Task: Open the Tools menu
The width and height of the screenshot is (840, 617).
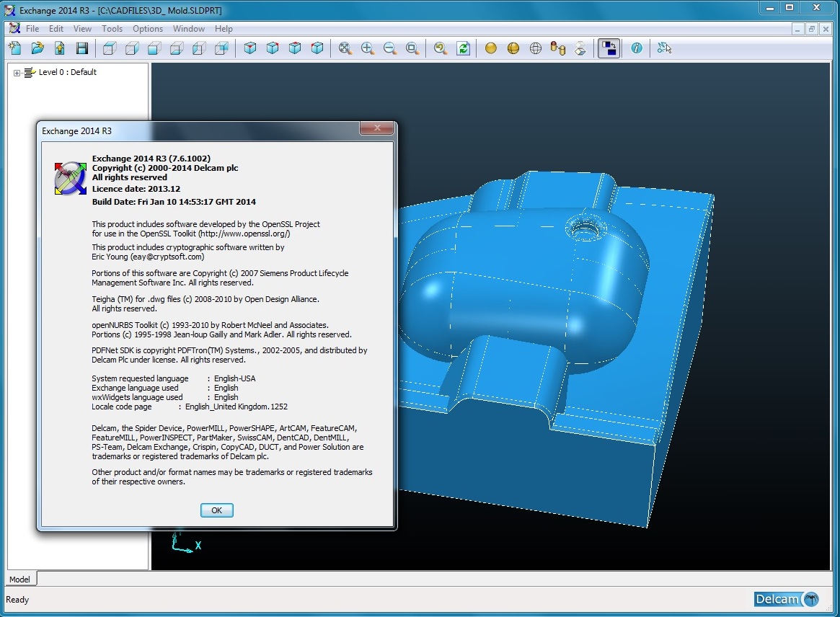Action: (112, 28)
